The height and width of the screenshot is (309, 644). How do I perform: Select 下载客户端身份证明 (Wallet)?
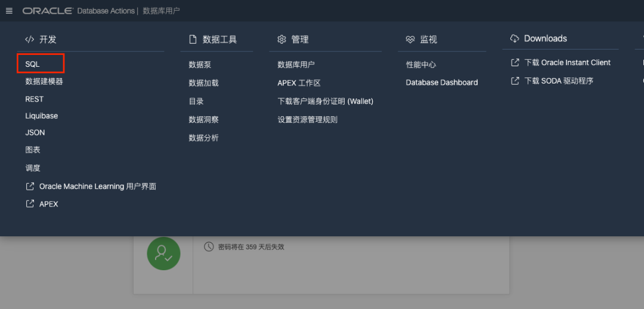click(x=326, y=101)
